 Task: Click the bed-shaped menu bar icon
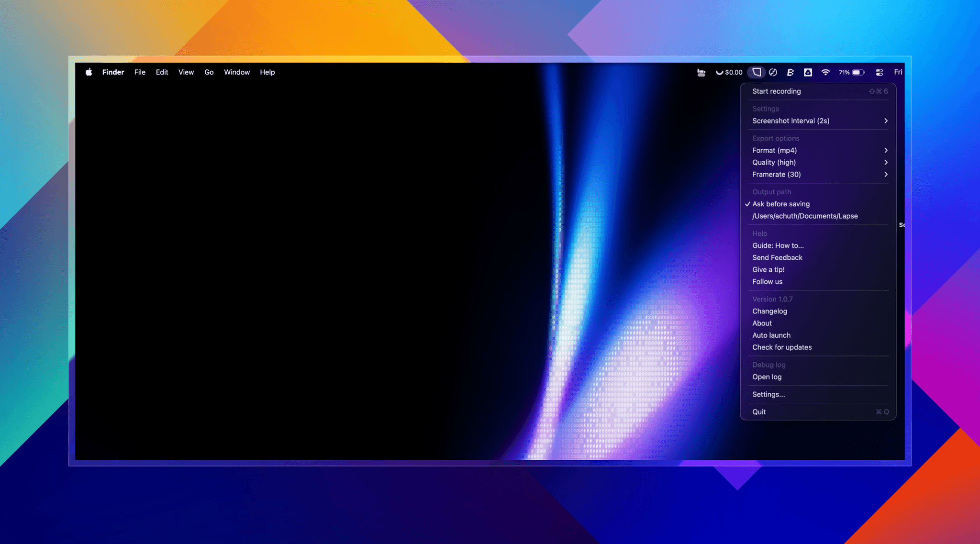(x=701, y=72)
